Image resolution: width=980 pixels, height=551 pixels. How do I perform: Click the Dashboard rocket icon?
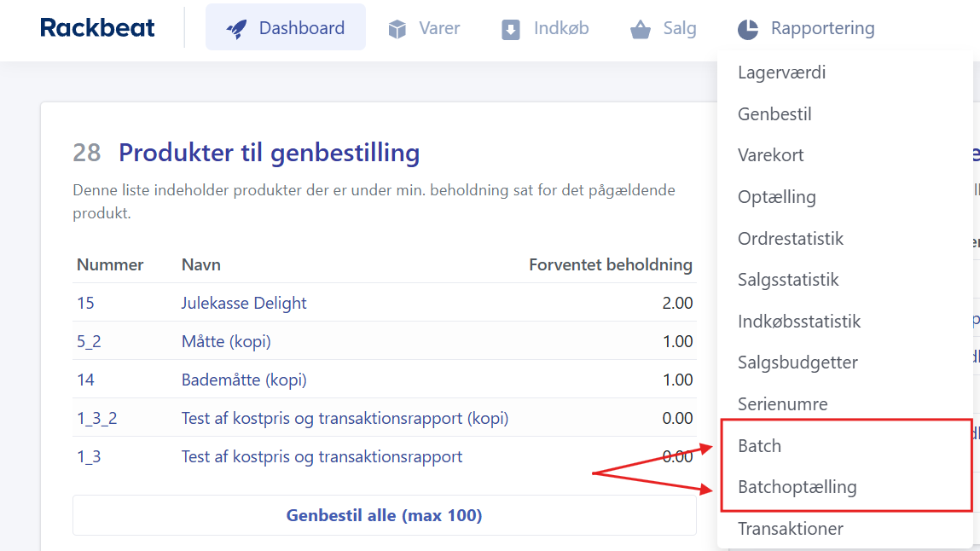pyautogui.click(x=236, y=29)
